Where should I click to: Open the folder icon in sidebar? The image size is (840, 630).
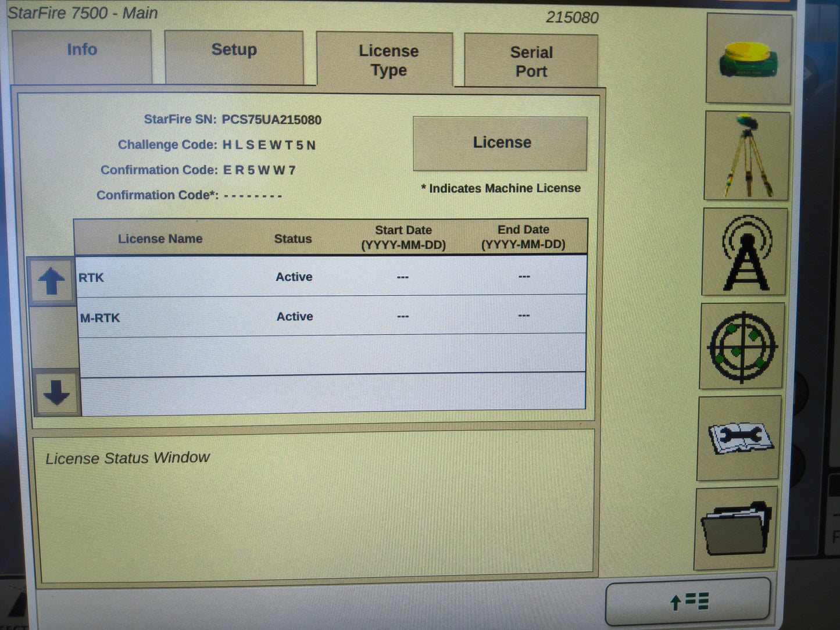click(736, 528)
